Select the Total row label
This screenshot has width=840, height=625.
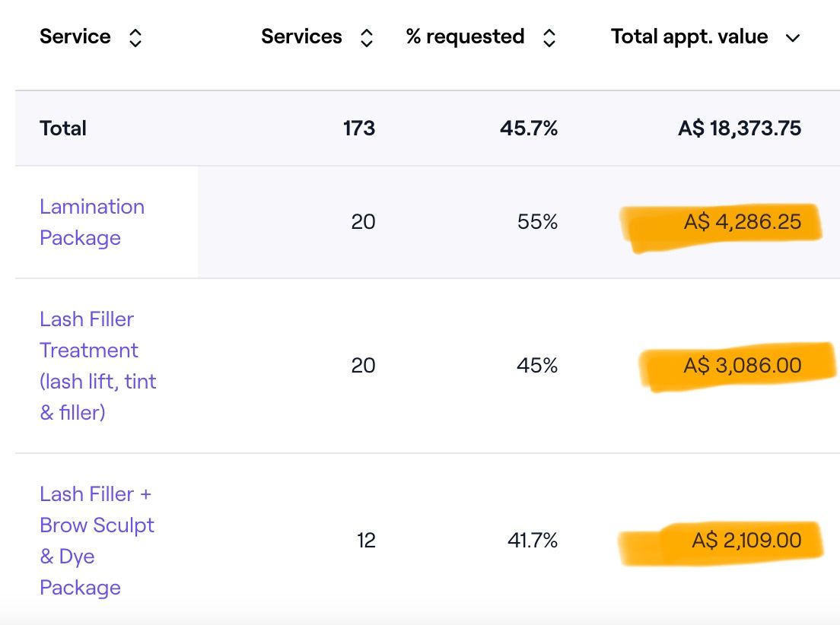[63, 128]
